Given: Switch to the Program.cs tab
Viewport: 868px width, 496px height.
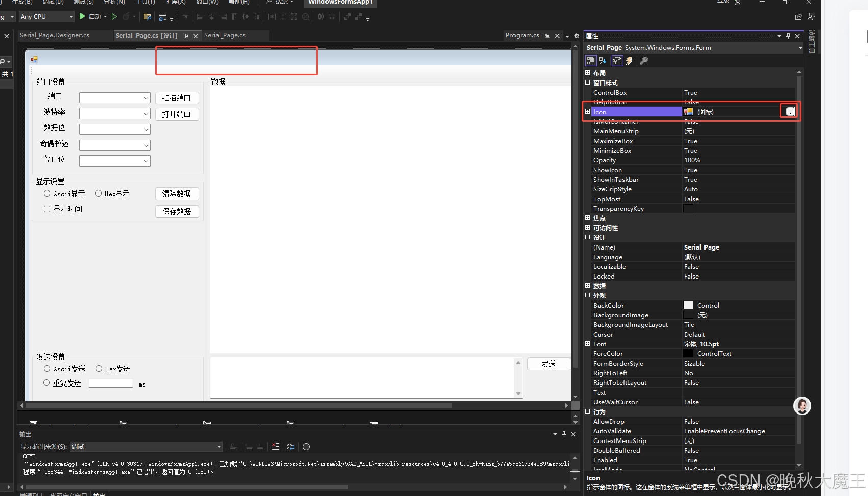Looking at the screenshot, I should (x=522, y=35).
